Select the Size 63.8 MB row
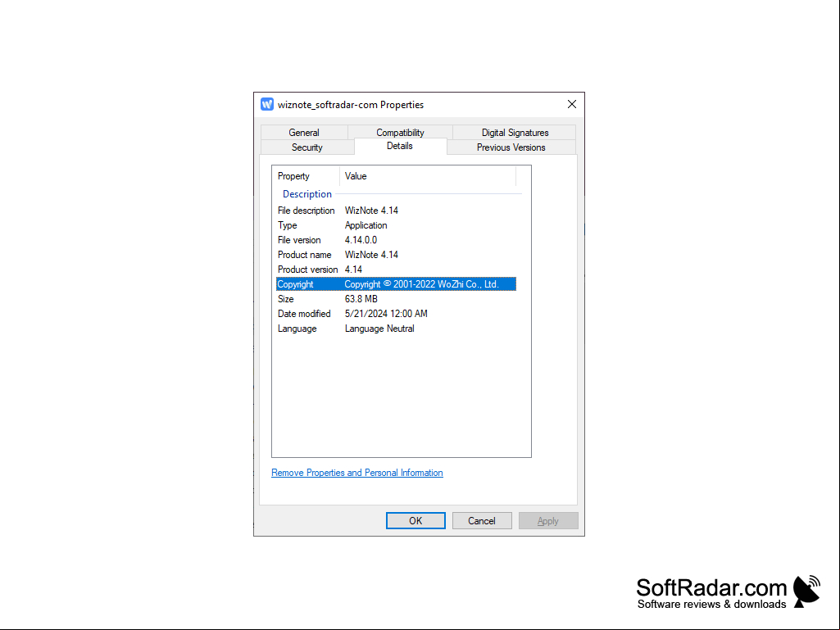This screenshot has width=840, height=630. pos(396,299)
